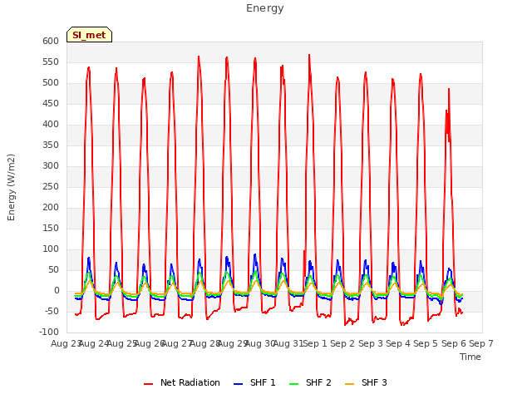Click the 150 y-axis tick label
532x399 pixels.
pyautogui.click(x=51, y=228)
